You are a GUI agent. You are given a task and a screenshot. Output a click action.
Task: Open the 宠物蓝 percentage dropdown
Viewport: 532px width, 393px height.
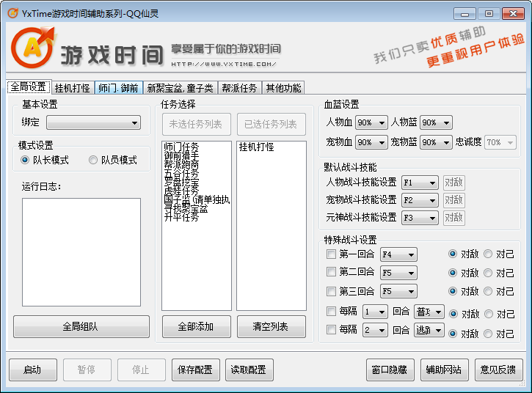[x=436, y=142]
